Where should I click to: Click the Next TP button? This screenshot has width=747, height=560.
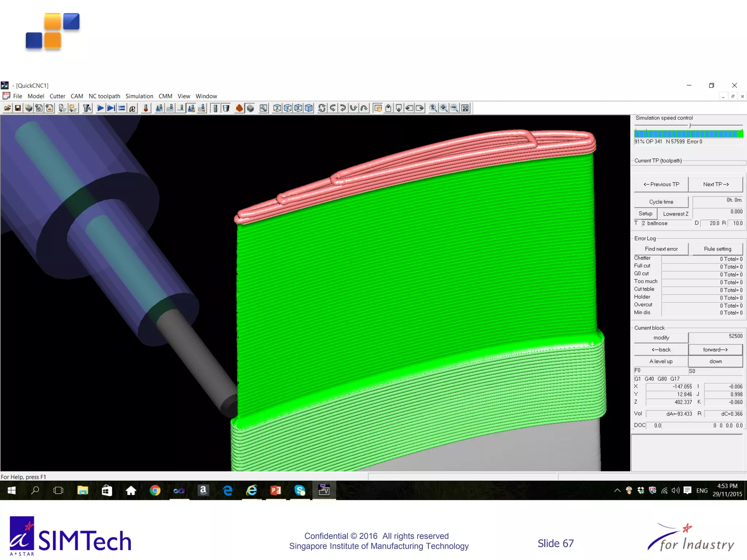click(x=715, y=184)
